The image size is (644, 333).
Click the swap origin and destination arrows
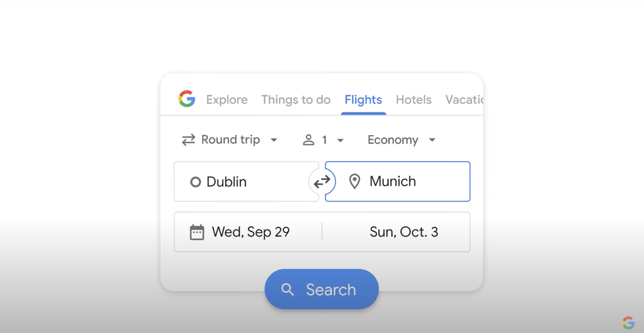(x=322, y=182)
